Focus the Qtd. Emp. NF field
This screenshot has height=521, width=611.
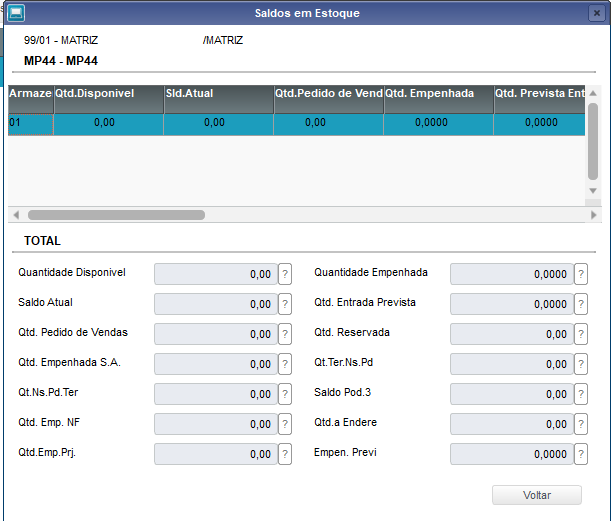pos(216,424)
